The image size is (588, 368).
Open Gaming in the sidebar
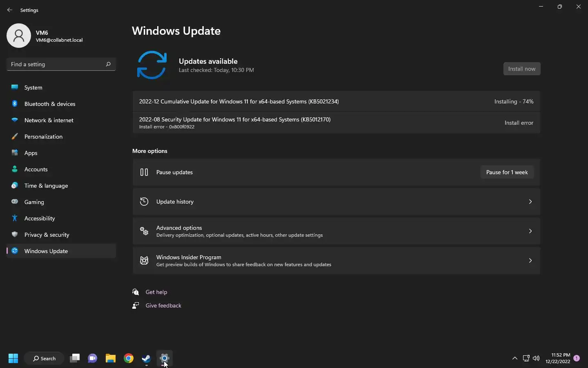[61, 202]
